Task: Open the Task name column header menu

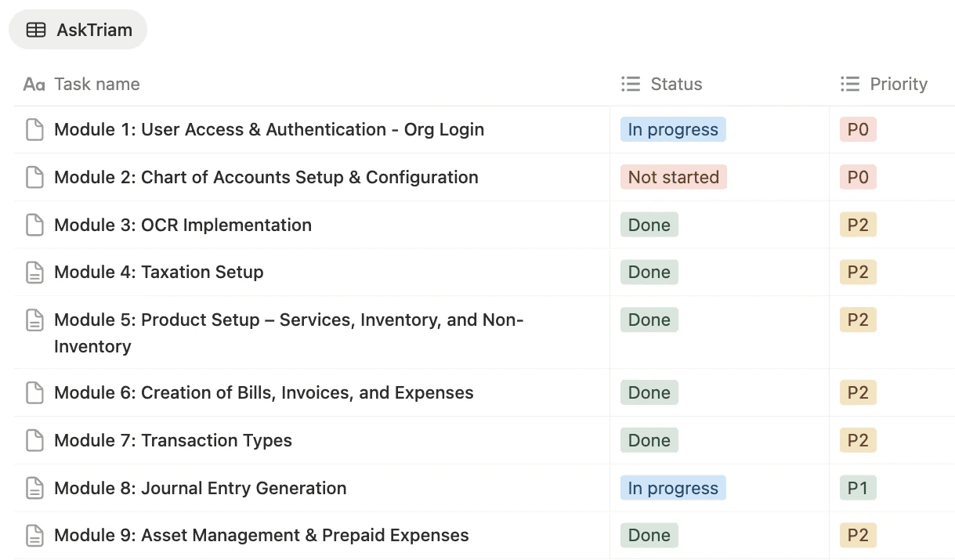Action: pos(96,85)
